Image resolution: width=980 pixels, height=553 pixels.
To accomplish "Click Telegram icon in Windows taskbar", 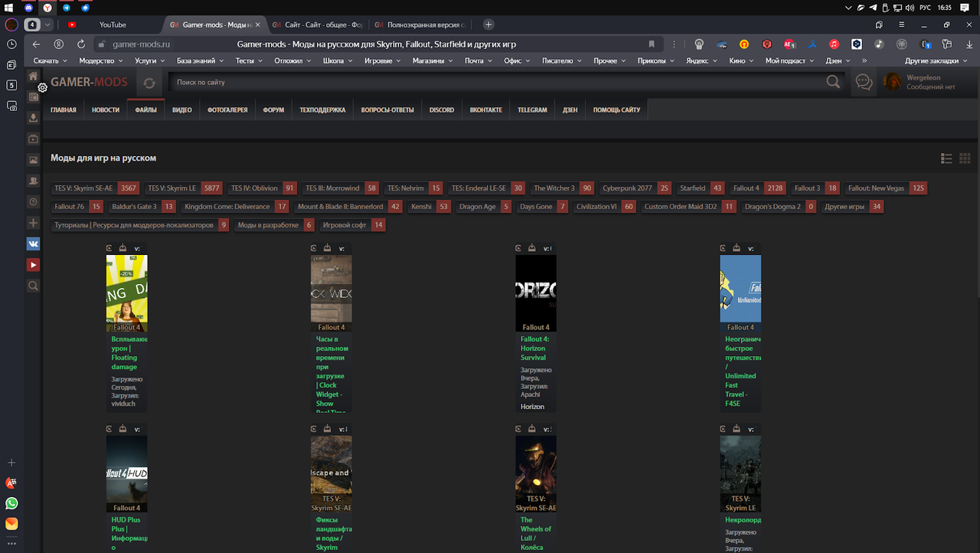I will point(67,7).
